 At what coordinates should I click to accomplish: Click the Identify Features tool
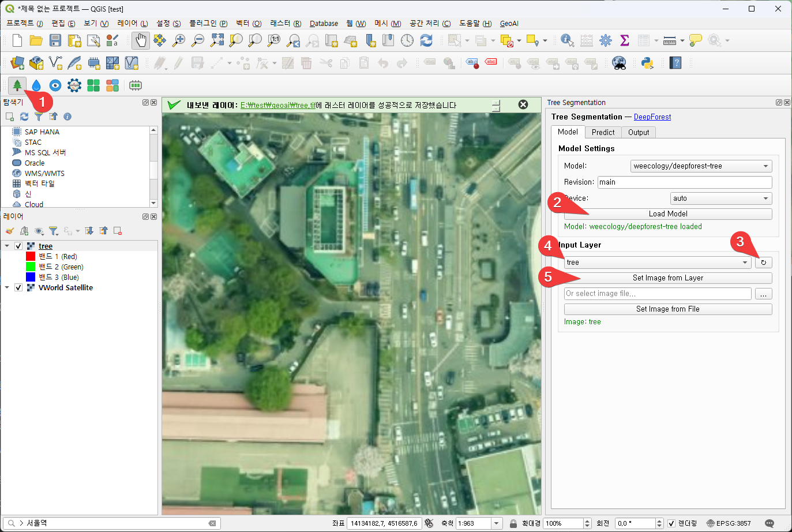[567, 40]
